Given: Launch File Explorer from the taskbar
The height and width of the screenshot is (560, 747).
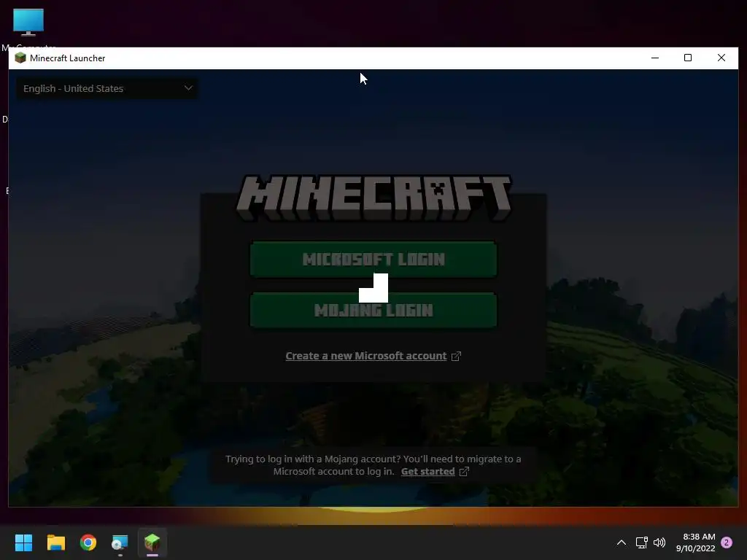Looking at the screenshot, I should pyautogui.click(x=55, y=542).
